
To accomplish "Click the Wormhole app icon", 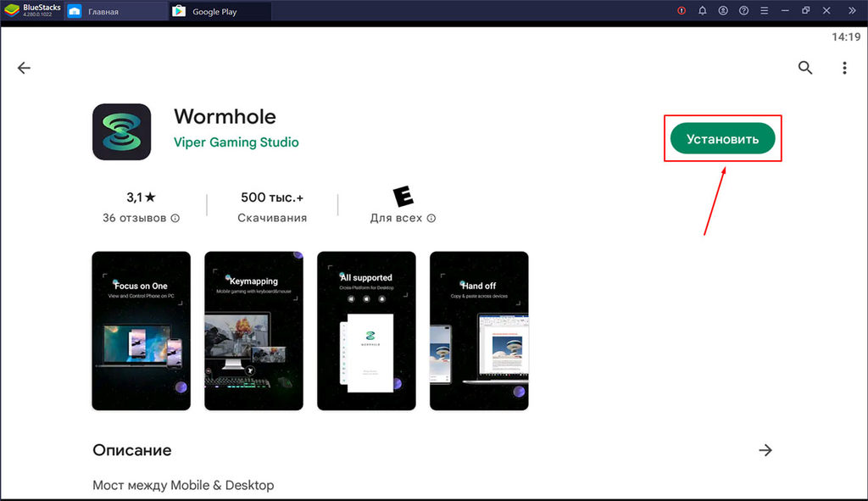I will [x=122, y=131].
